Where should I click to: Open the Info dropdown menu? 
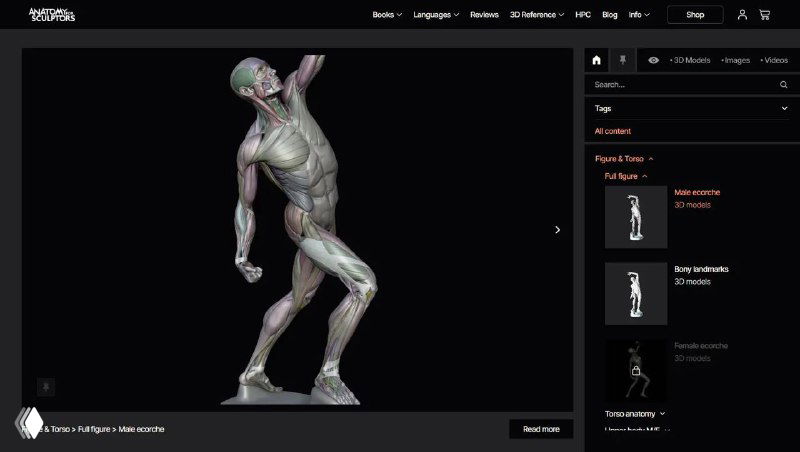tap(639, 15)
